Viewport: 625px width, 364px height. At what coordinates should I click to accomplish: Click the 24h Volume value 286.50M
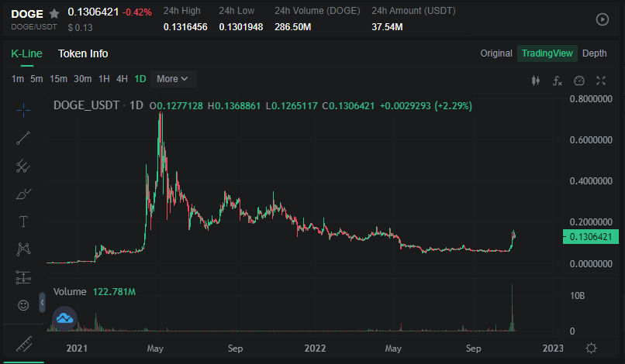click(292, 27)
